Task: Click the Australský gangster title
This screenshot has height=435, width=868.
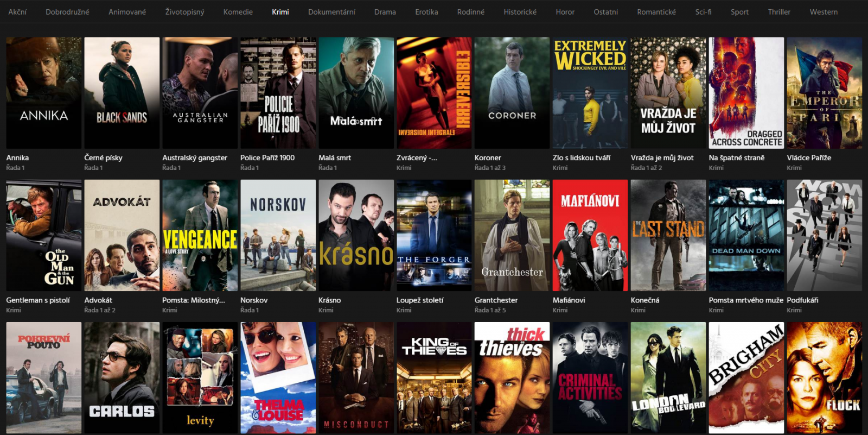Action: [x=195, y=157]
